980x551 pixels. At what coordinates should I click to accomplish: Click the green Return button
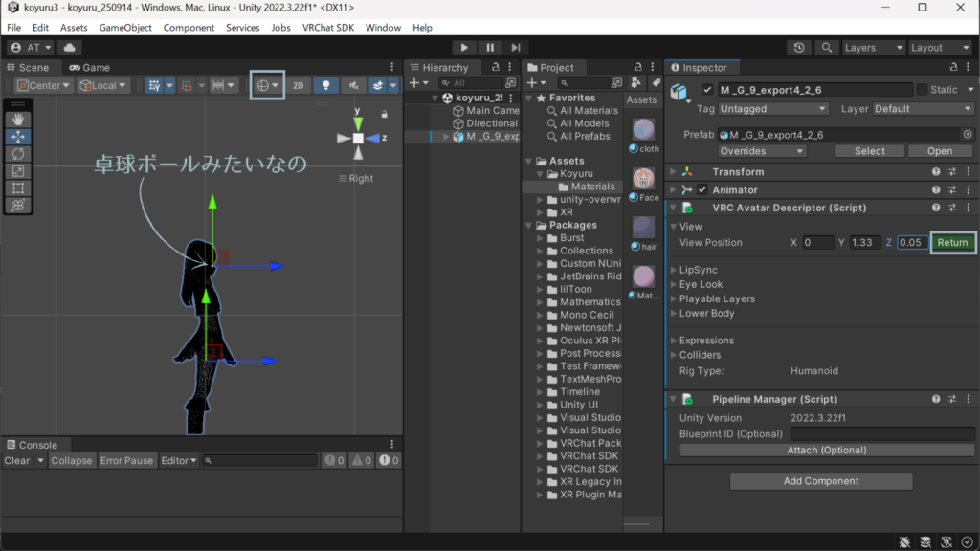tap(952, 243)
